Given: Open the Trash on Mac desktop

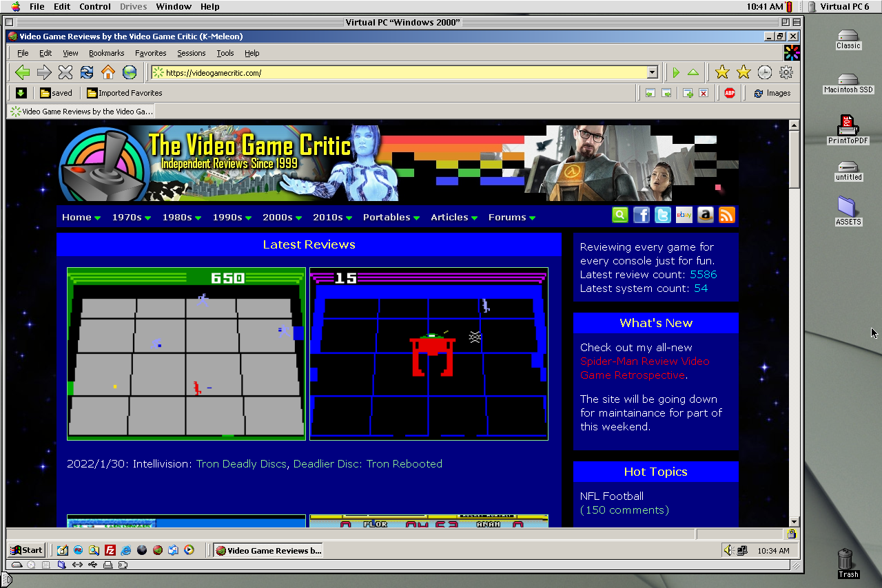Looking at the screenshot, I should click(848, 563).
